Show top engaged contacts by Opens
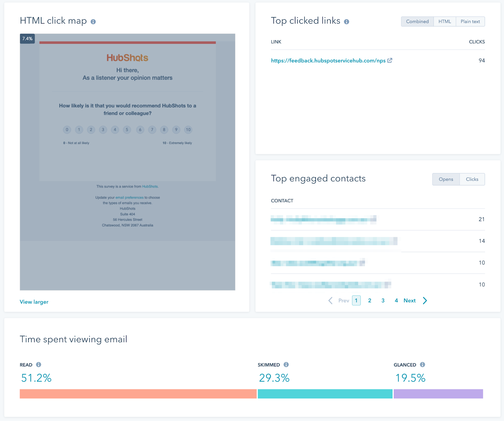The width and height of the screenshot is (504, 421). pos(446,179)
